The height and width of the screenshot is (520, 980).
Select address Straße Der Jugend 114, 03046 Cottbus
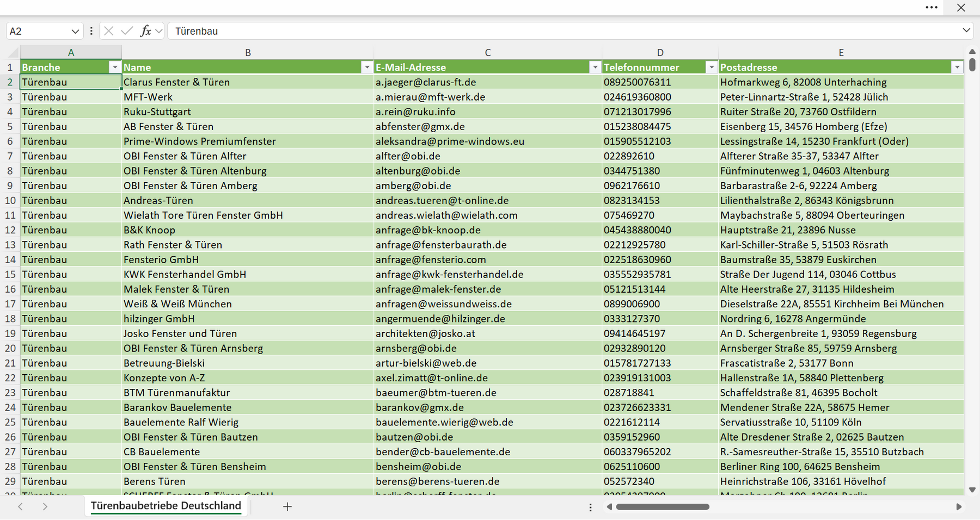click(x=841, y=274)
